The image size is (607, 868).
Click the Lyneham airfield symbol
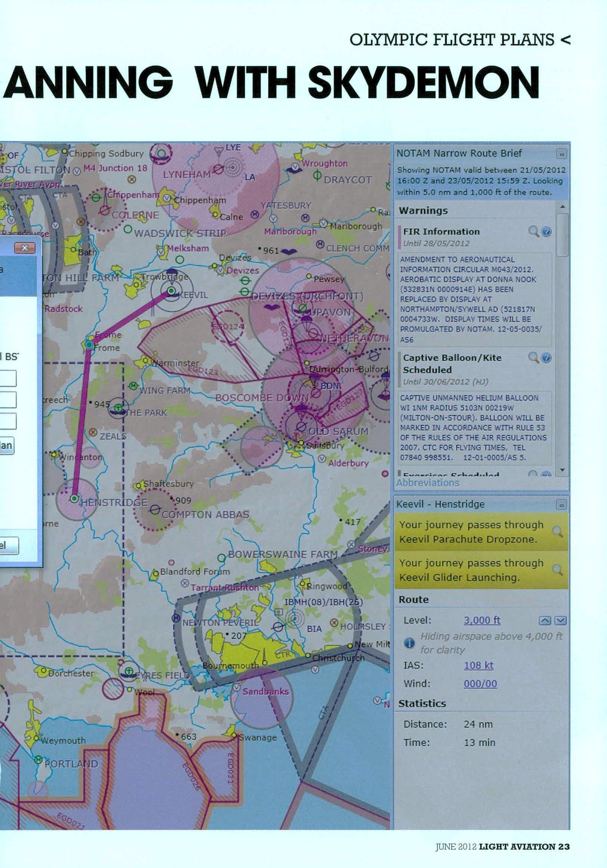pyautogui.click(x=219, y=170)
